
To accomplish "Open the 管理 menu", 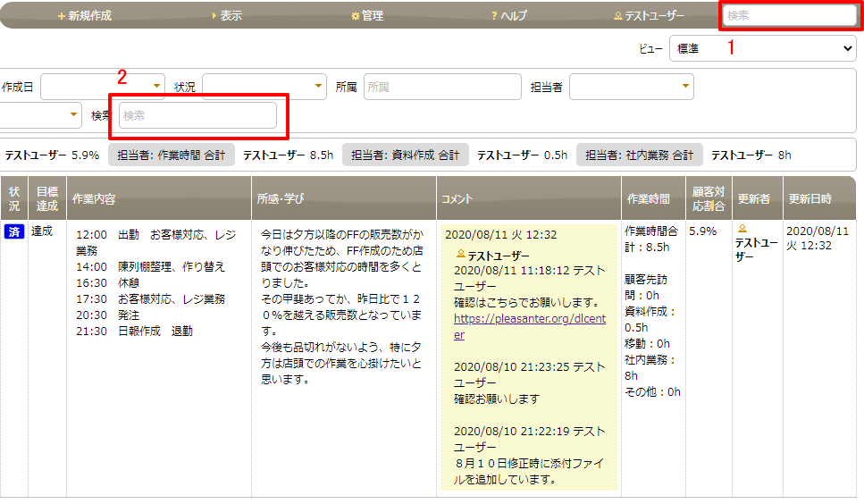I will pyautogui.click(x=367, y=15).
